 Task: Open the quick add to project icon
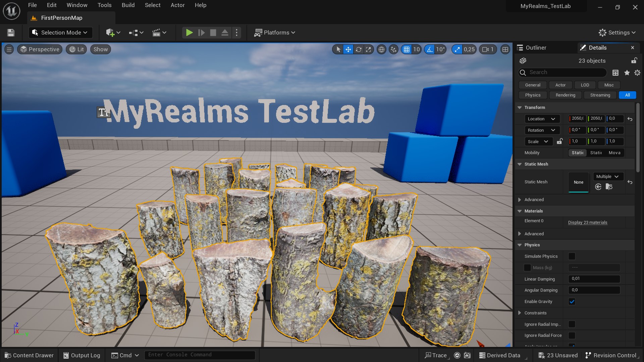113,33
